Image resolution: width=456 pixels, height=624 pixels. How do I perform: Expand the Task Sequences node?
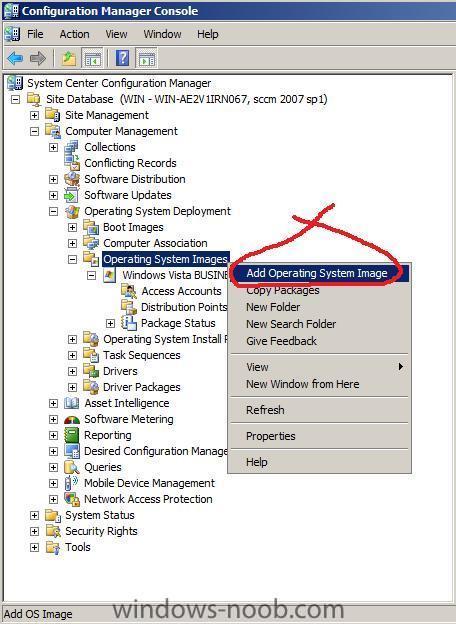72,355
